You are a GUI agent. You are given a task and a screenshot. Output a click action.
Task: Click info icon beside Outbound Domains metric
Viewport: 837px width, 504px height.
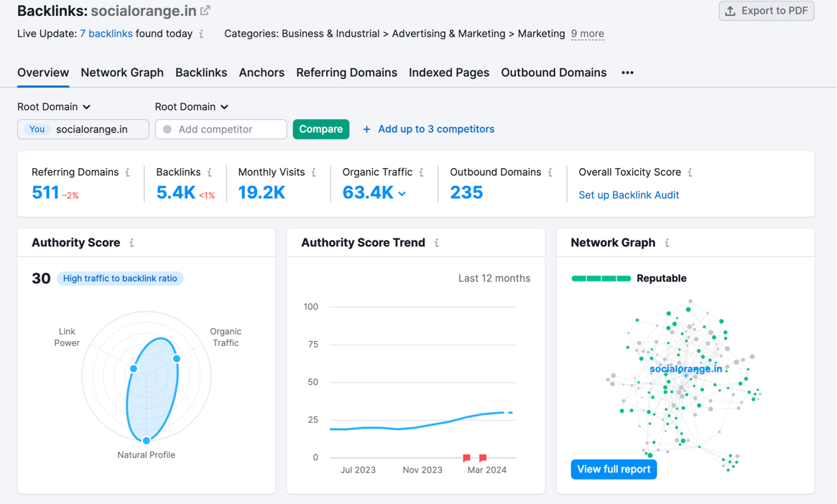[x=550, y=172]
